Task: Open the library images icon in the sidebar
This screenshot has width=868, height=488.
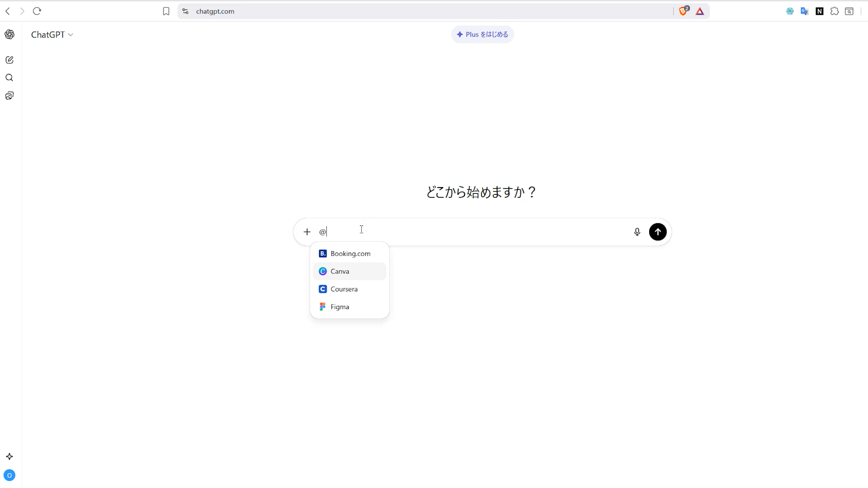Action: 9,95
